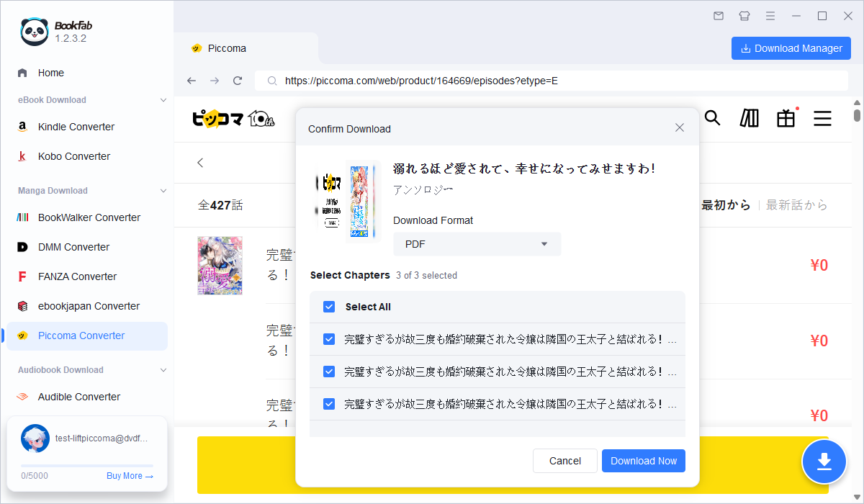This screenshot has width=864, height=504.
Task: Toggle the Select All checkbox
Action: 329,307
